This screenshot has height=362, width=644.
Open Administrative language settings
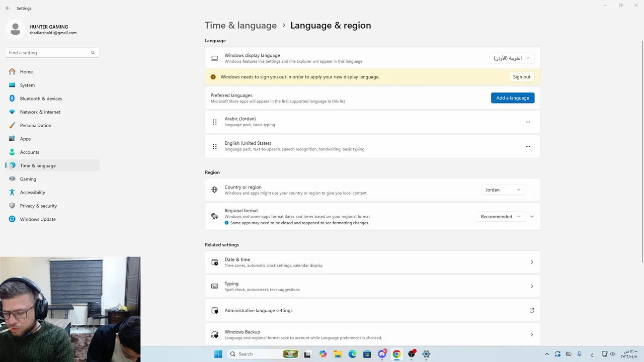(372, 311)
